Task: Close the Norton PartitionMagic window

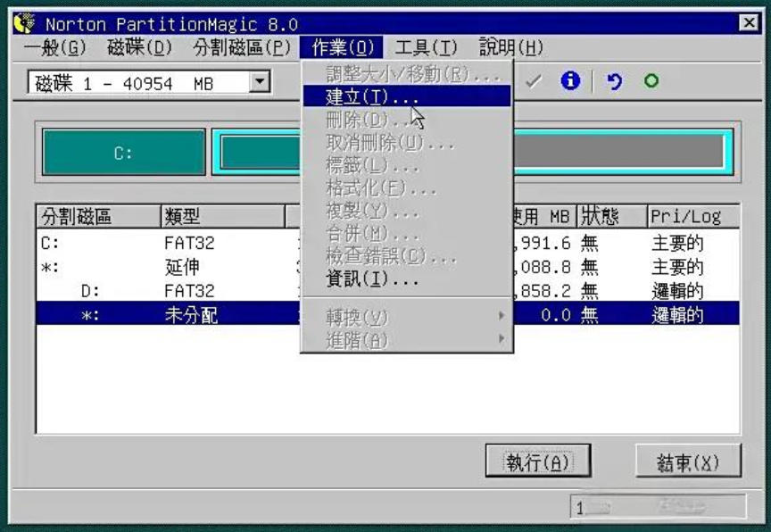Action: [749, 22]
